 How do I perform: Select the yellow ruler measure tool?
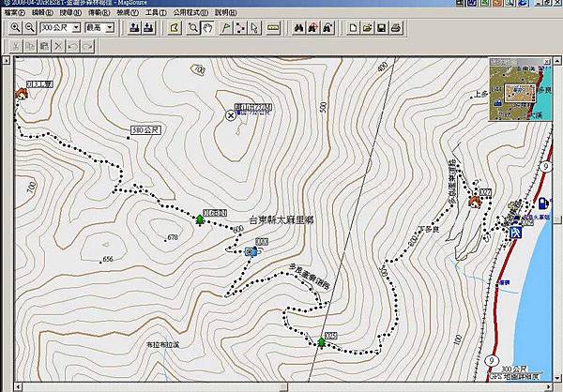coord(274,28)
